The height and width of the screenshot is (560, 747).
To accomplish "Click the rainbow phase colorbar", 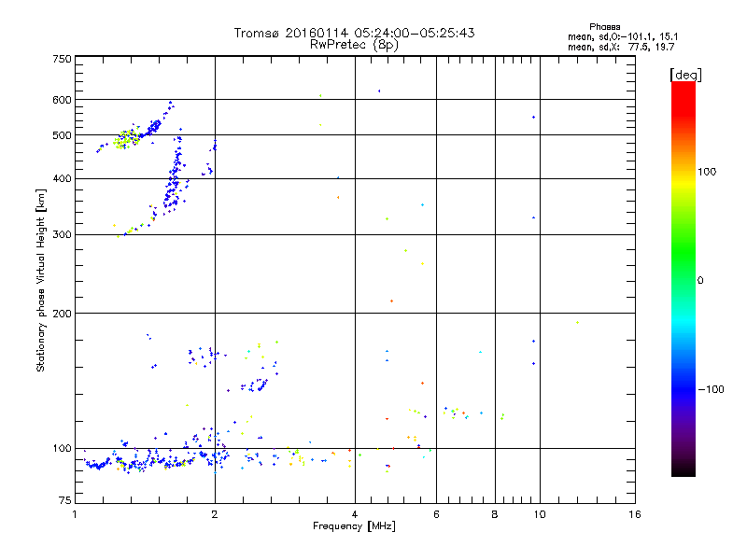I will 684,279.
